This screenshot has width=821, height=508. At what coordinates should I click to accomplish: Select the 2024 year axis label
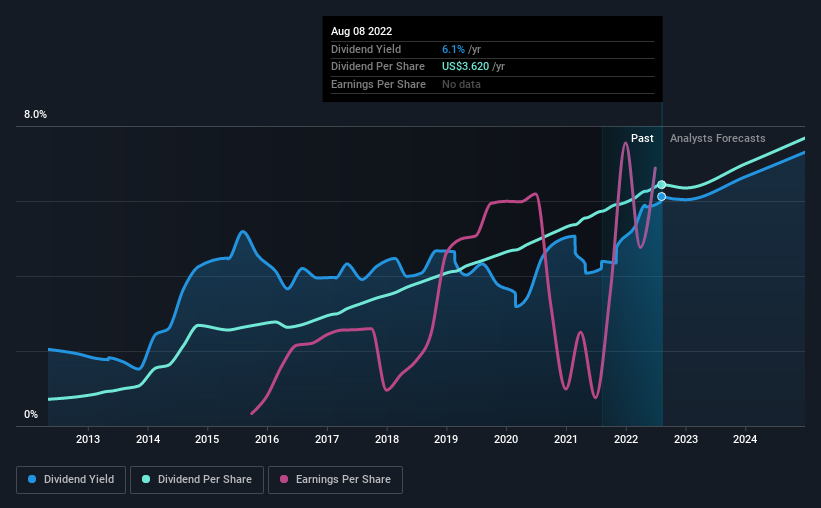pyautogui.click(x=745, y=439)
